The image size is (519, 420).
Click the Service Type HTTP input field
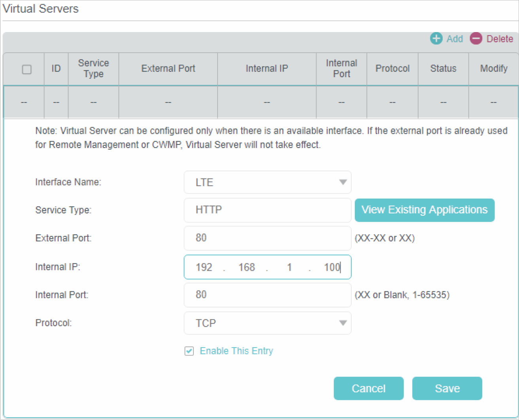[267, 210]
